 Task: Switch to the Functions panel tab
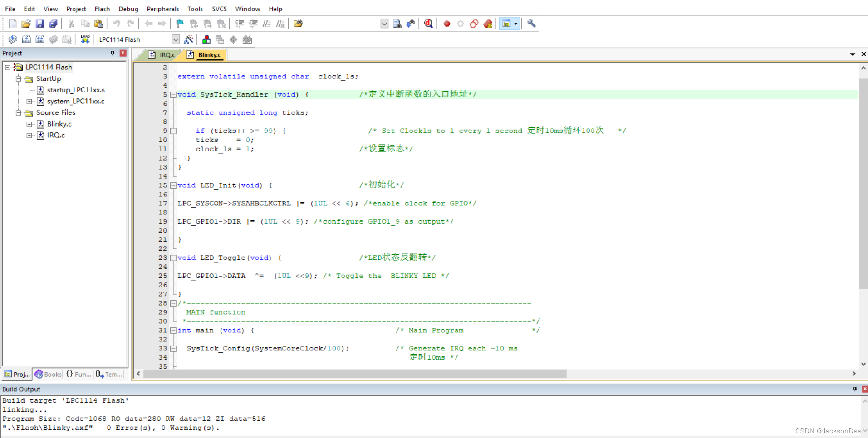[78, 374]
